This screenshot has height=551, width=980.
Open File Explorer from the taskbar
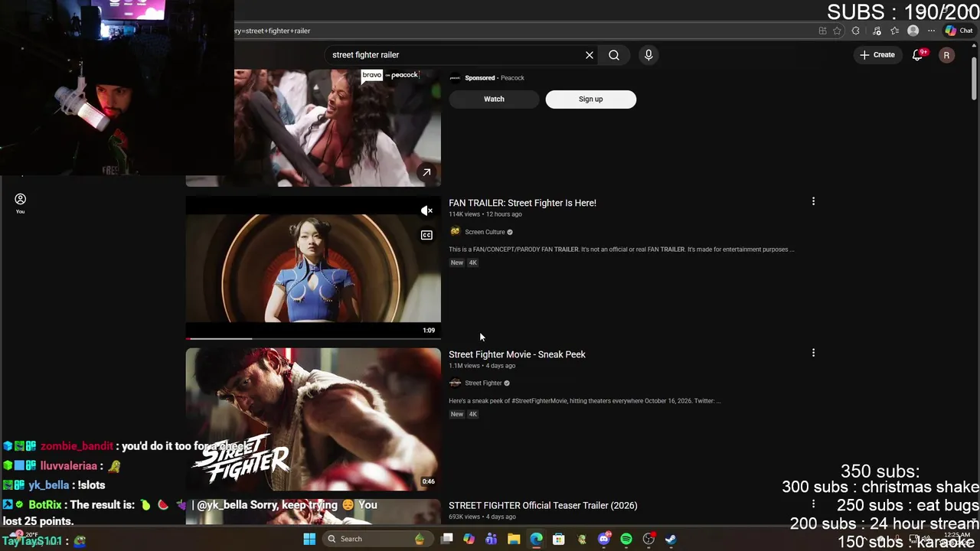(x=514, y=539)
